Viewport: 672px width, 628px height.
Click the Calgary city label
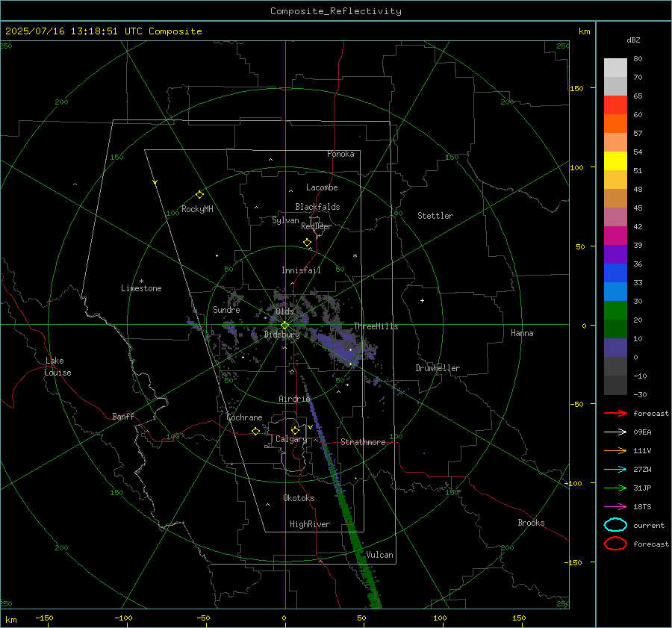pos(291,439)
